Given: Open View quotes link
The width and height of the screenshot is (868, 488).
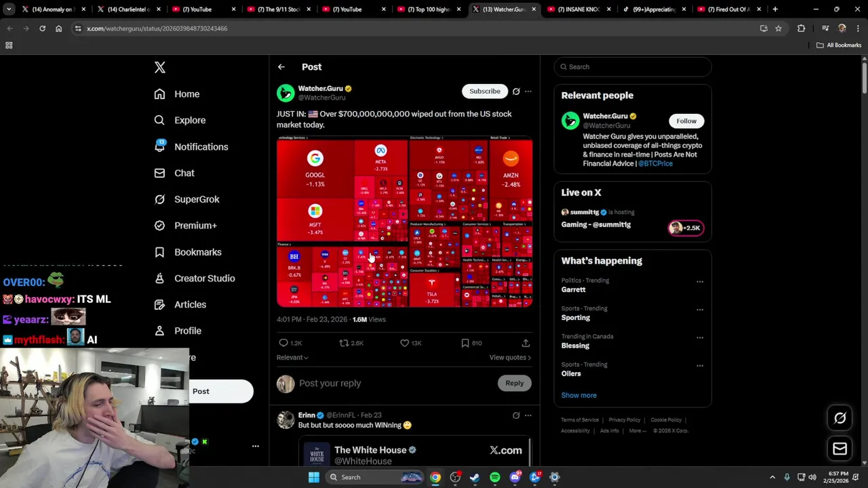Looking at the screenshot, I should click(510, 358).
